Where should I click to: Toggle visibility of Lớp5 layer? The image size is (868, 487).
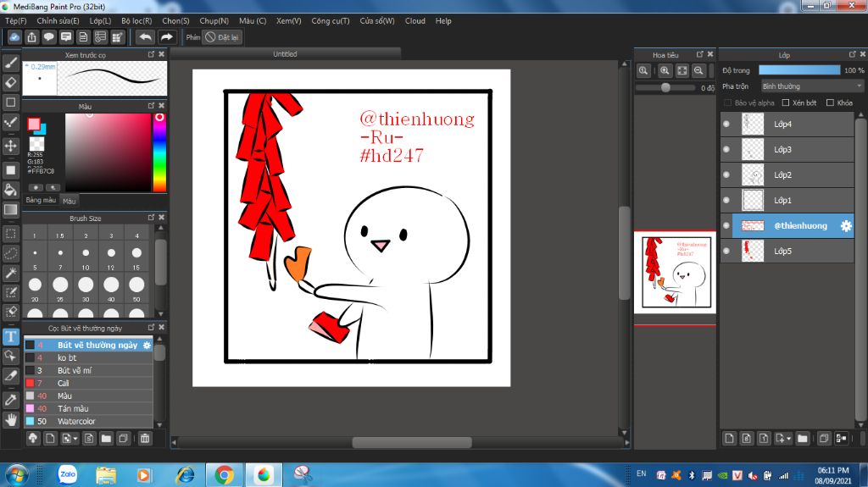(726, 251)
